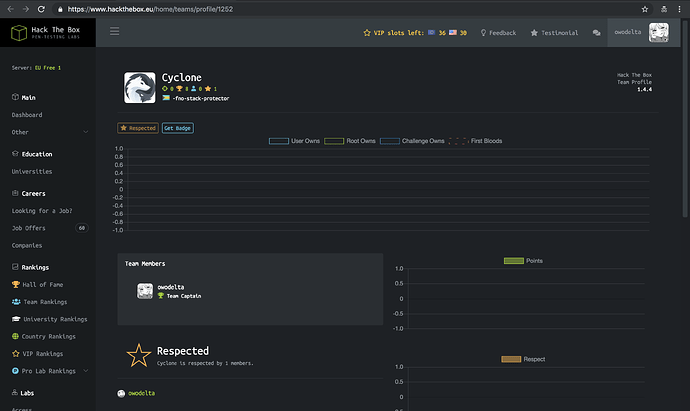Click the Respected button
This screenshot has width=690, height=411.
[138, 128]
